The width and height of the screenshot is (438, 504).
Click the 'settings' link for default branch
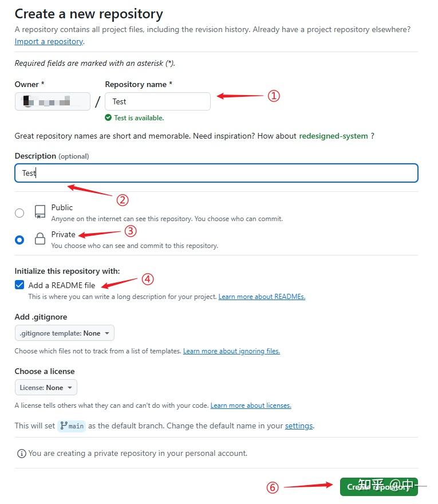[x=298, y=426]
